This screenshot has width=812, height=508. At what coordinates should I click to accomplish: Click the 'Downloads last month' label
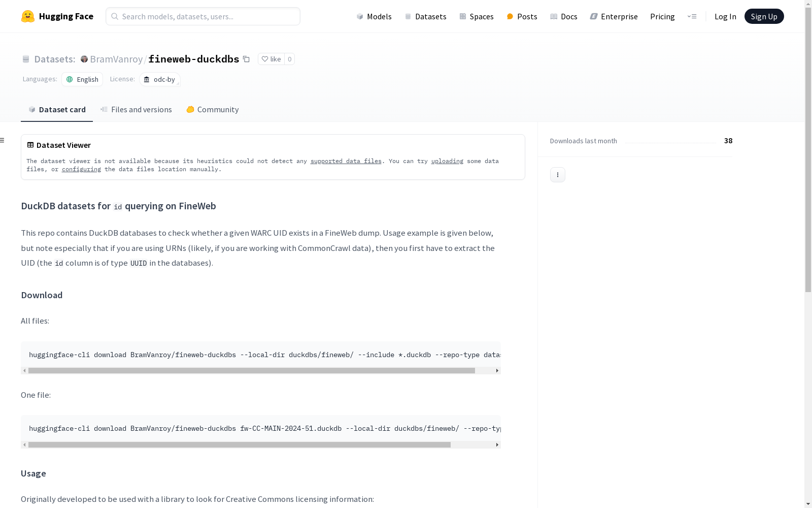584,141
